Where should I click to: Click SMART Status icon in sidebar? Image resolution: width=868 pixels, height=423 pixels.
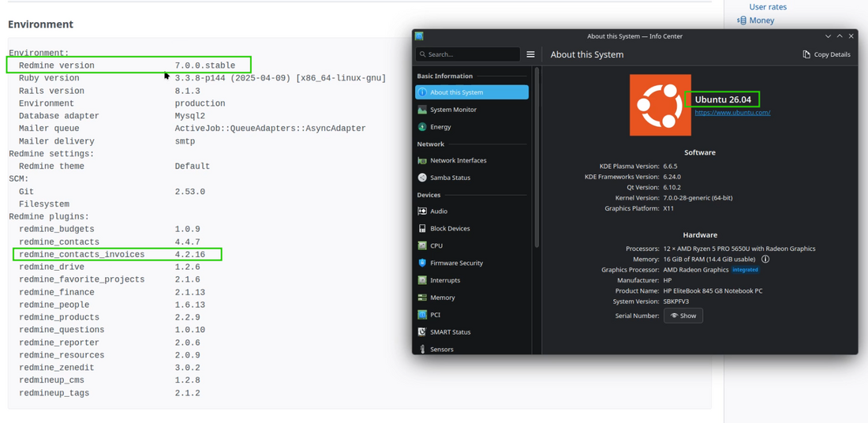[422, 332]
